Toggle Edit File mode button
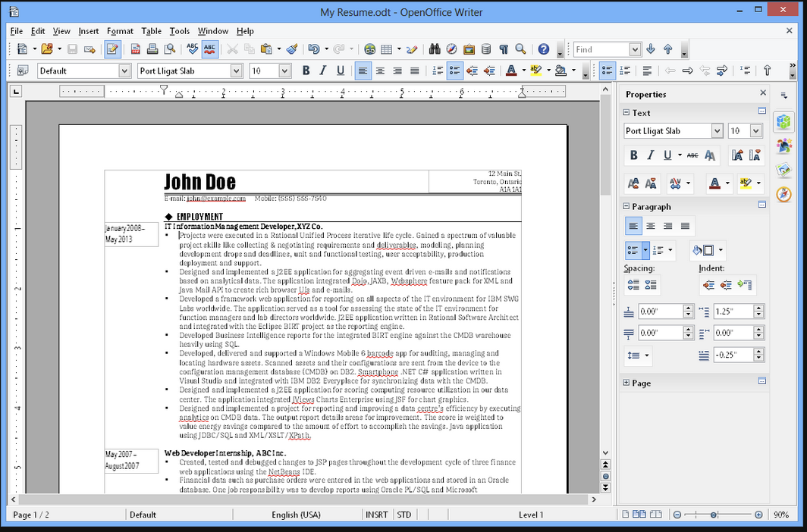 tap(112, 49)
